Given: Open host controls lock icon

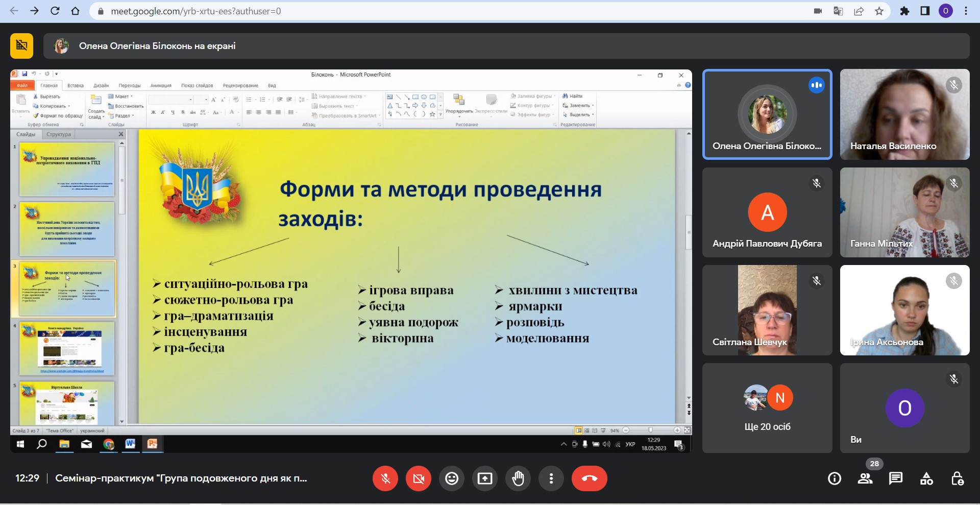Looking at the screenshot, I should pyautogui.click(x=957, y=478).
